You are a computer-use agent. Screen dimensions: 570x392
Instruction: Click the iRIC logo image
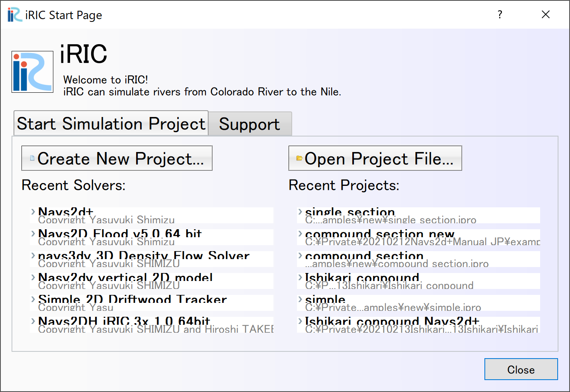click(x=32, y=72)
